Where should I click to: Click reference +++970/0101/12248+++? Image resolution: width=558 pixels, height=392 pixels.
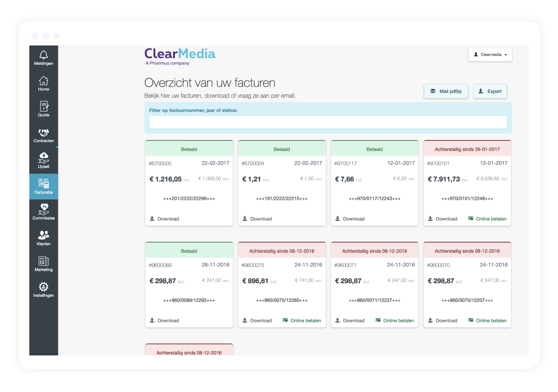(x=467, y=199)
